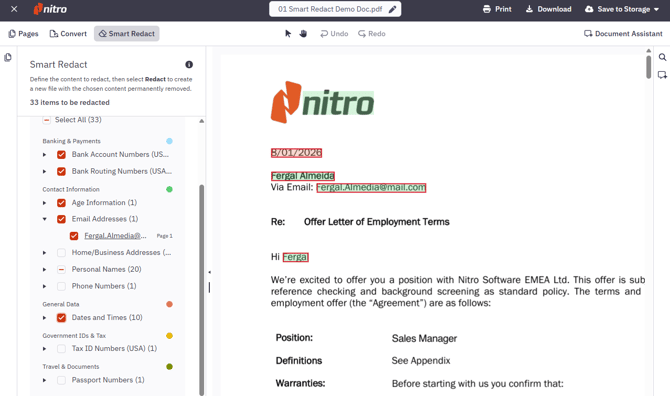Expand Bank Account Numbers group
Viewport: 670px width, 396px height.
pyautogui.click(x=44, y=155)
